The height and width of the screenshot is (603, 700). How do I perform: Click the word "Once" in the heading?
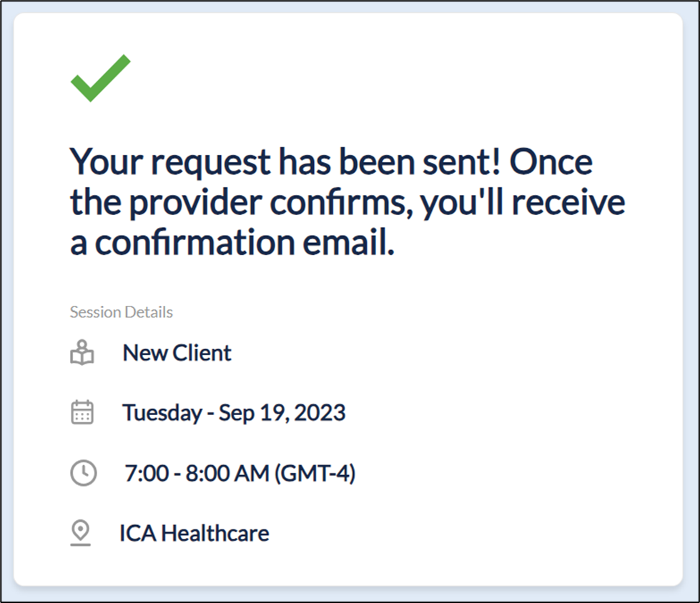(551, 163)
